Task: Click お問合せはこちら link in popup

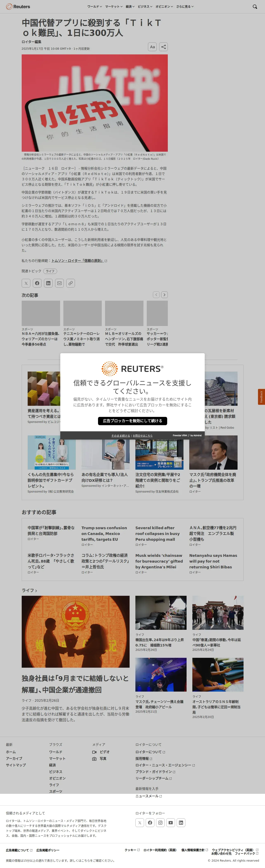Action: coord(142,436)
